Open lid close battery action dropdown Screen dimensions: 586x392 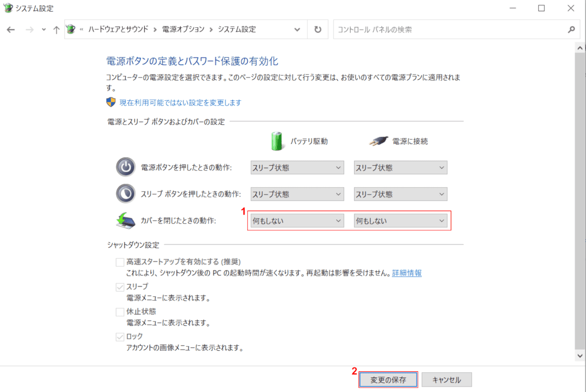pos(297,221)
